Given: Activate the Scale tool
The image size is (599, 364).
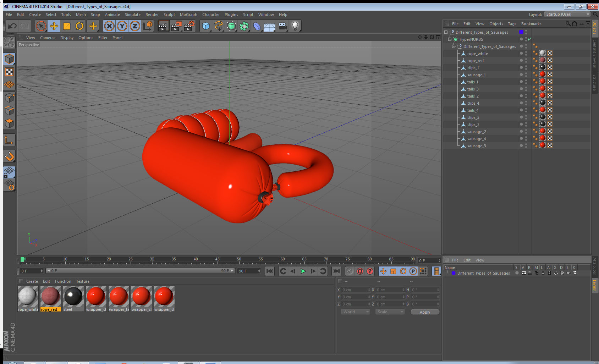Looking at the screenshot, I should pyautogui.click(x=67, y=26).
